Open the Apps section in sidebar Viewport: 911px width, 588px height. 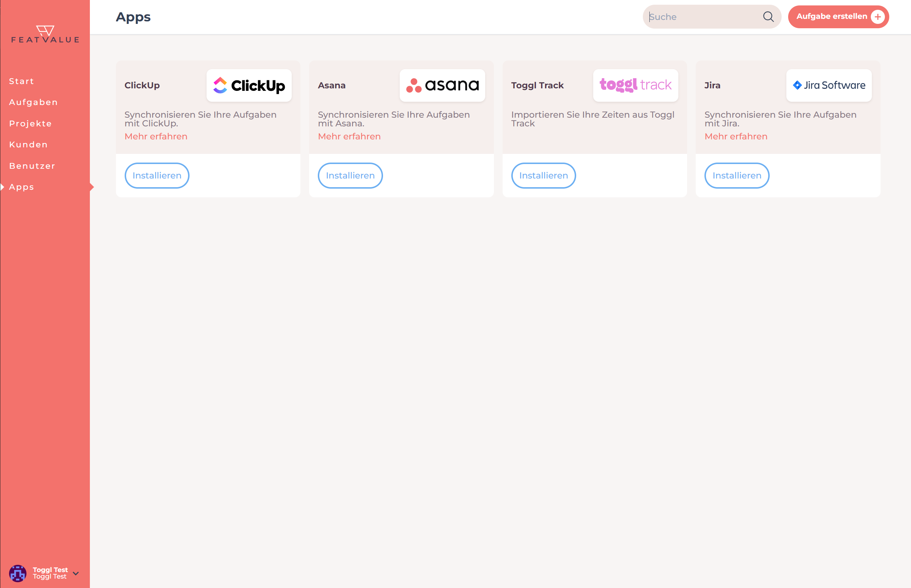click(x=22, y=186)
